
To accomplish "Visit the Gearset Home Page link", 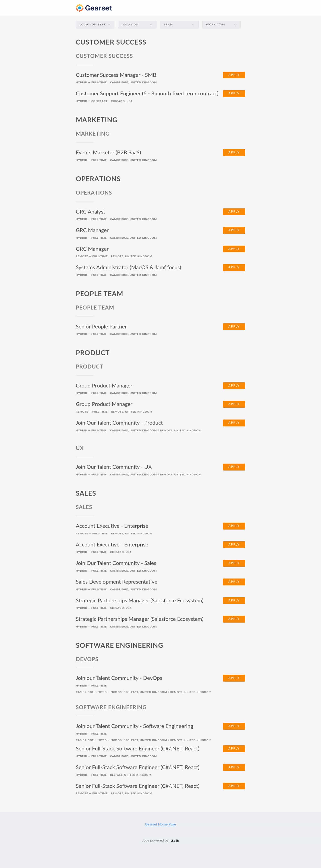I will click(160, 824).
